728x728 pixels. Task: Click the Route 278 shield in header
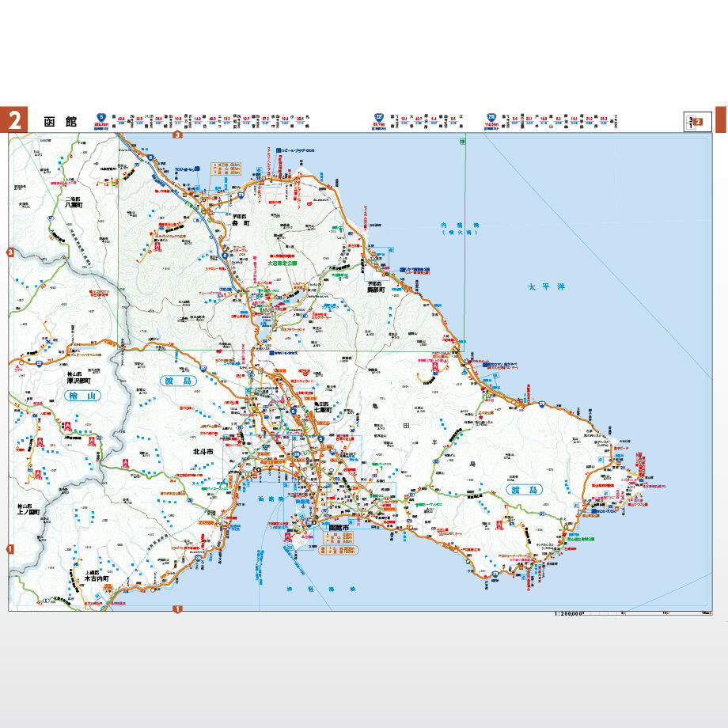tap(491, 117)
